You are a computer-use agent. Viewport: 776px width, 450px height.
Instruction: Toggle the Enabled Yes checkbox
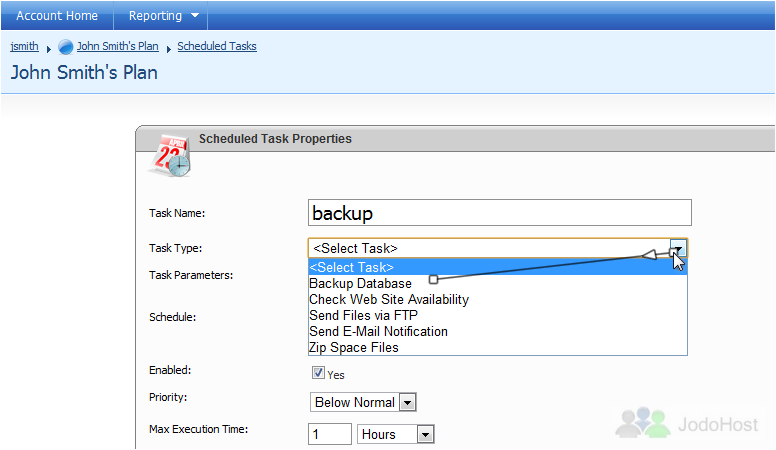(318, 372)
